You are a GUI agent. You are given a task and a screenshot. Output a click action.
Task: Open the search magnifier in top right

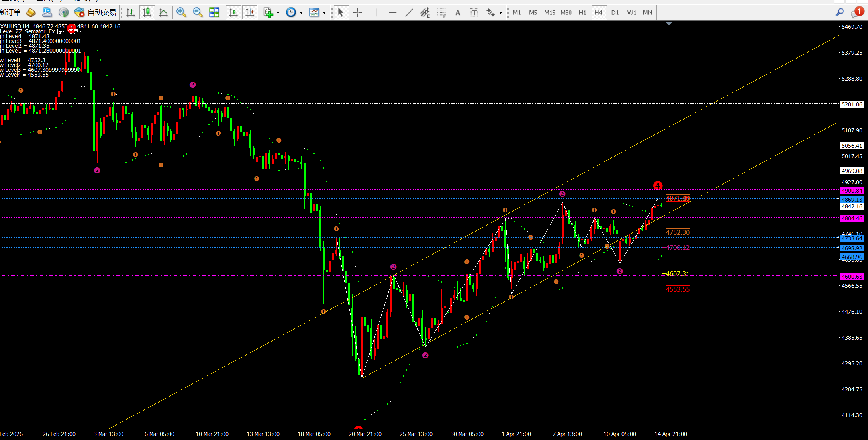pos(839,12)
